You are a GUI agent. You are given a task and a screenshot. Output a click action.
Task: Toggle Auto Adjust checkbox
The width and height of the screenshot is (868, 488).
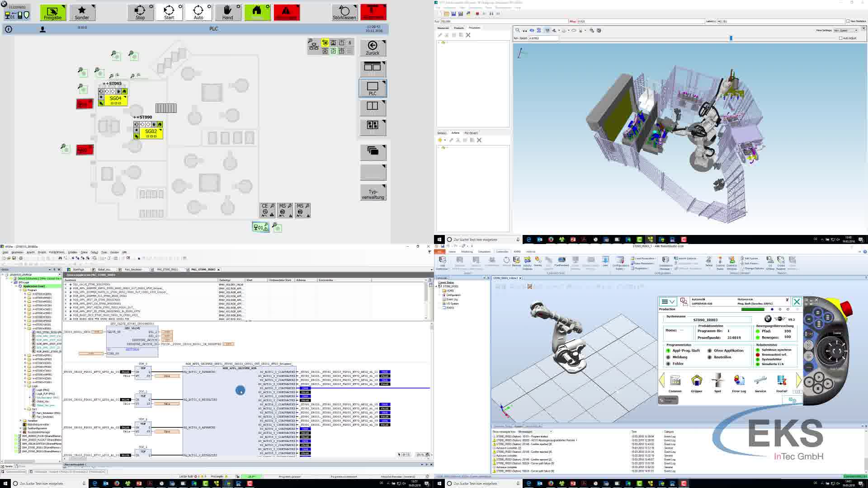[840, 38]
